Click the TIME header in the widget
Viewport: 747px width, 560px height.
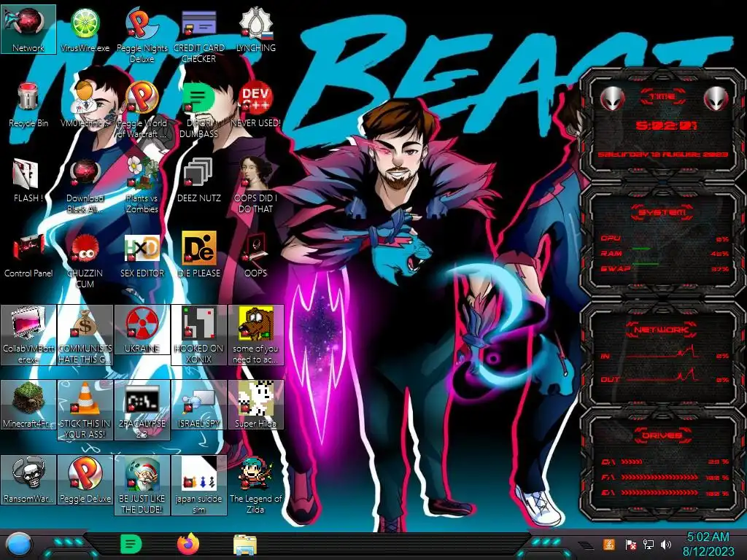(662, 97)
